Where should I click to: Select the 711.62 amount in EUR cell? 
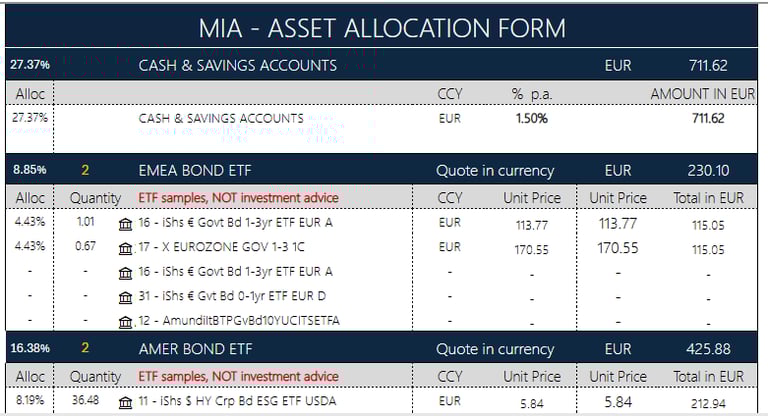[x=708, y=118]
